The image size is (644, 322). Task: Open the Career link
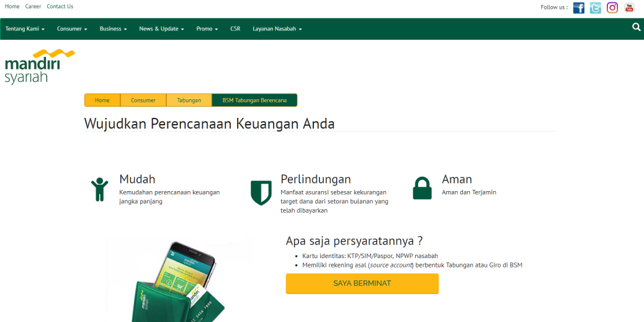tap(34, 7)
